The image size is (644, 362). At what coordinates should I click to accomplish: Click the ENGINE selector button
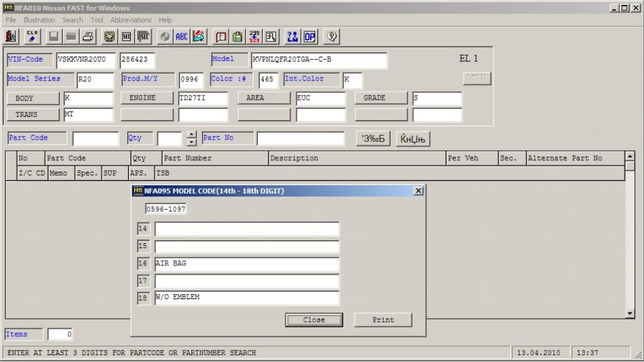click(x=147, y=98)
